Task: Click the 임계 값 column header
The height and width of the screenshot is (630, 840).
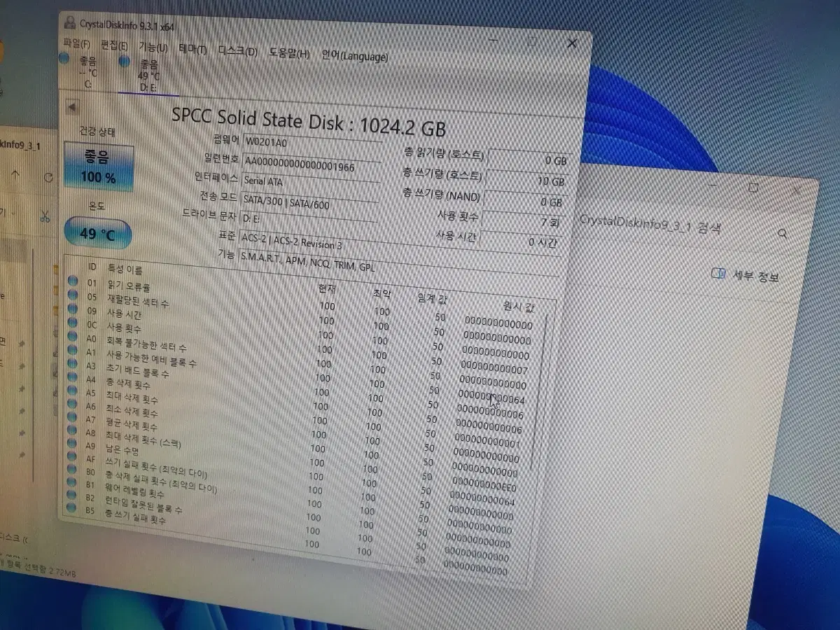Action: pos(434,299)
